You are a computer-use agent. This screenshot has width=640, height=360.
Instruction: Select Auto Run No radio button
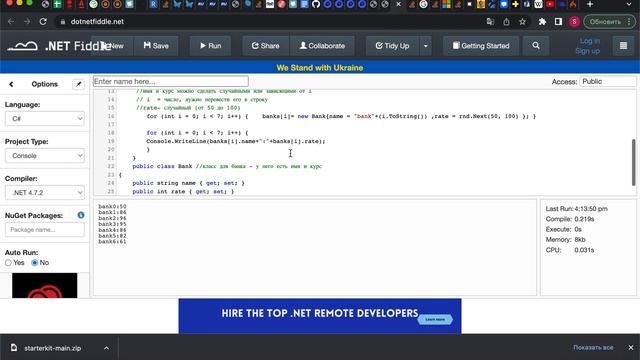[35, 263]
